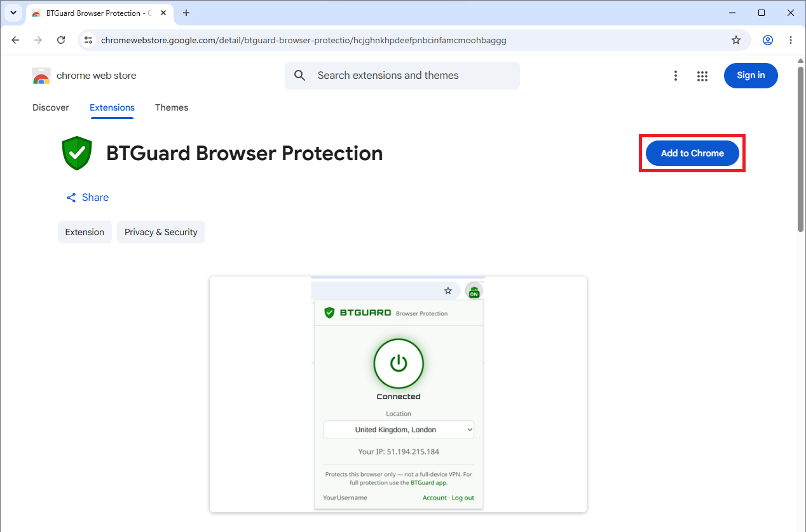Click the vertical page scrollbar
Viewport: 806px width, 532px height.
coord(801,146)
